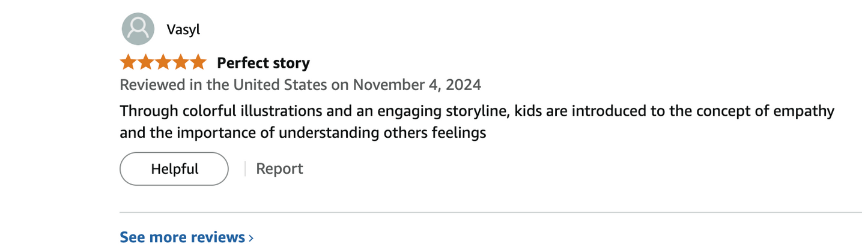Open the "See more reviews" link
This screenshot has height=244, width=868.
[182, 237]
